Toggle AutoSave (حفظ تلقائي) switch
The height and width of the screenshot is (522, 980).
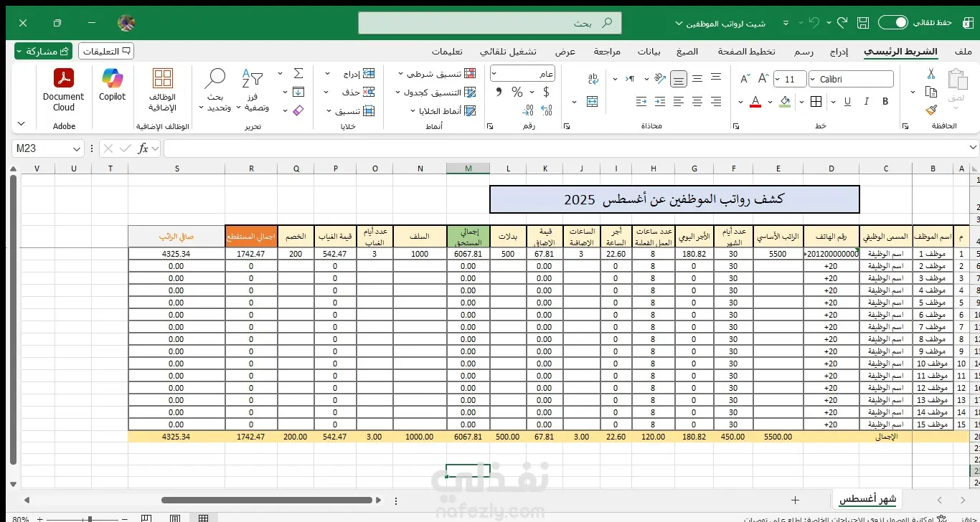(x=893, y=23)
